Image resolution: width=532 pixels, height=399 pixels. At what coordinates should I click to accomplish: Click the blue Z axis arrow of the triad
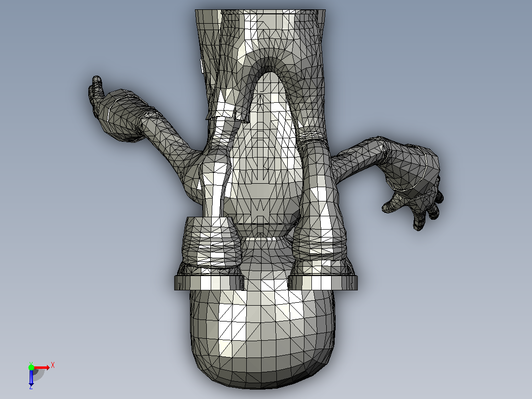pyautogui.click(x=31, y=378)
